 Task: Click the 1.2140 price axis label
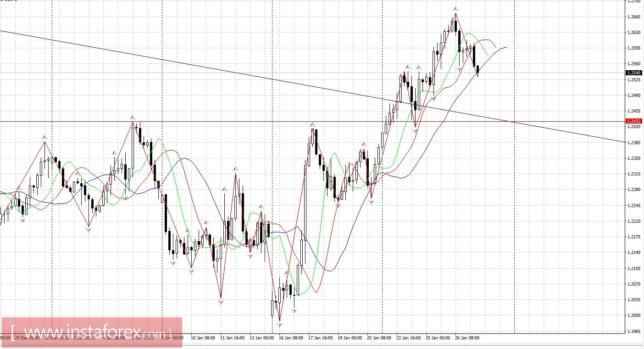(634, 253)
